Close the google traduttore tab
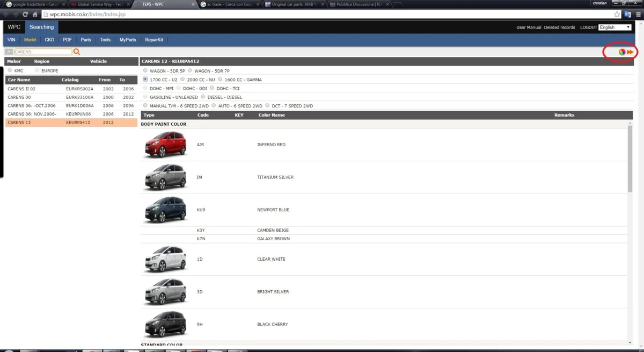Screen dimensions: 644x352 (64, 4)
